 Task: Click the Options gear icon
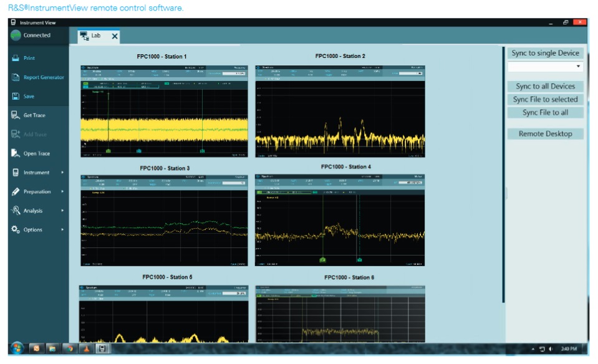coord(15,229)
